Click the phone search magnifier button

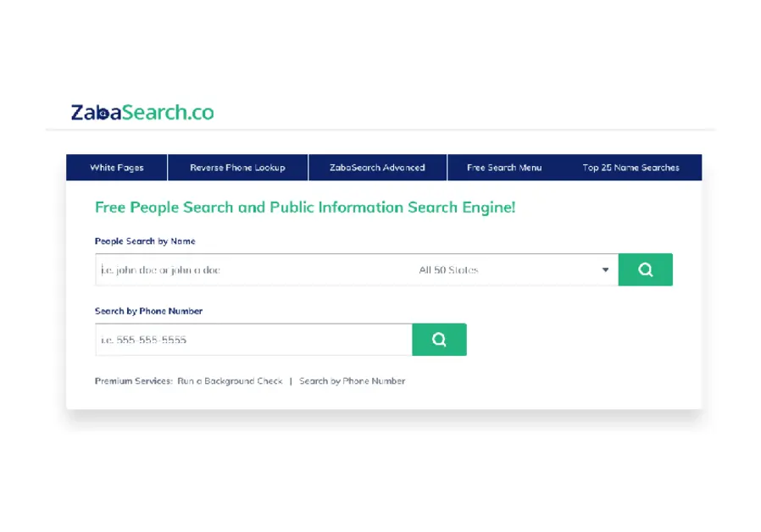[x=439, y=340]
